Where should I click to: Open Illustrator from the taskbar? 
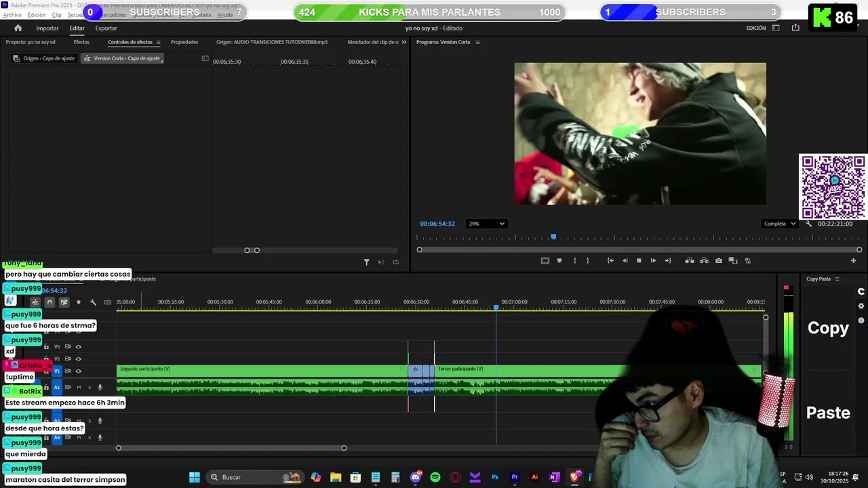click(x=534, y=477)
